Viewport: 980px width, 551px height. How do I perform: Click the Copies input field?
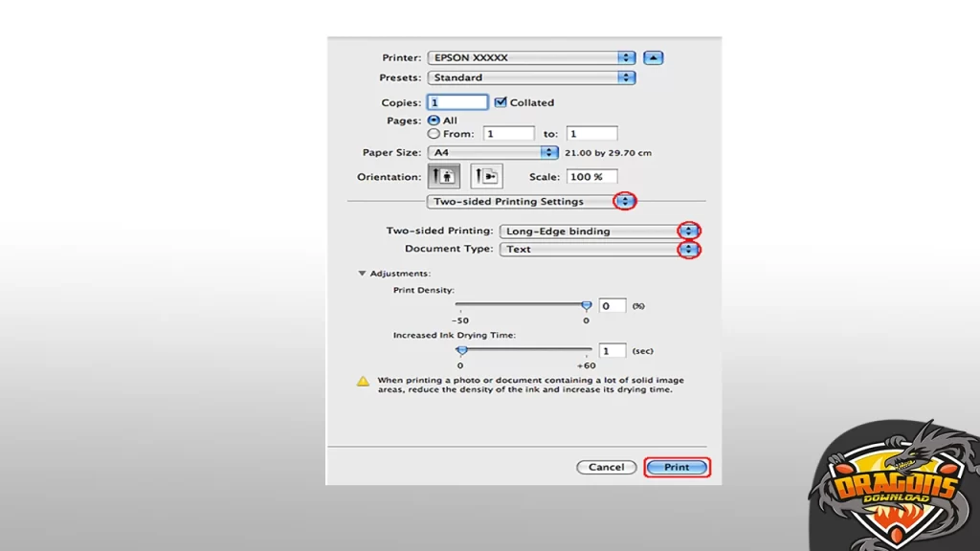click(457, 102)
